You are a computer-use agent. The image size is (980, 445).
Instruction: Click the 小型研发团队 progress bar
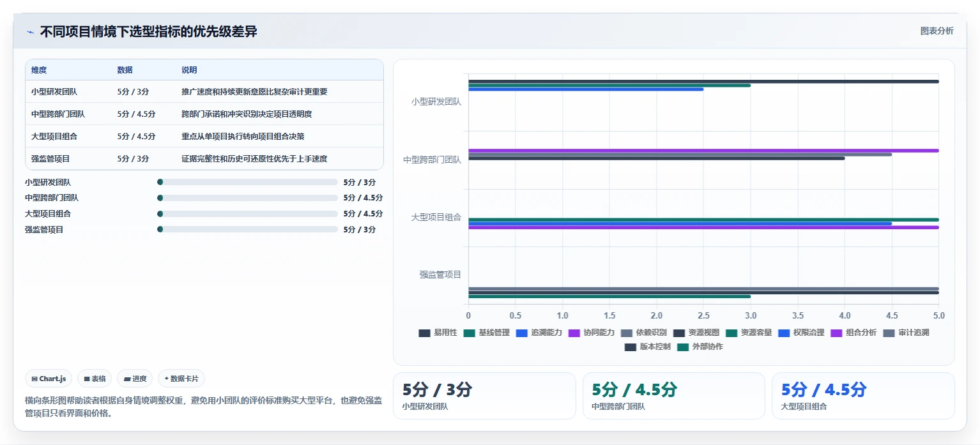(x=247, y=182)
